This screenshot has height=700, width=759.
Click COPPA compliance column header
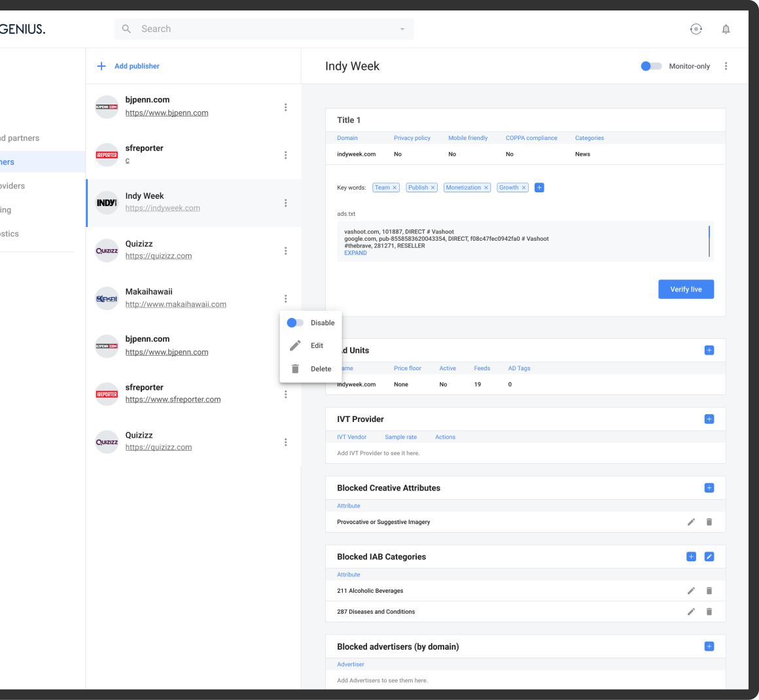[531, 138]
